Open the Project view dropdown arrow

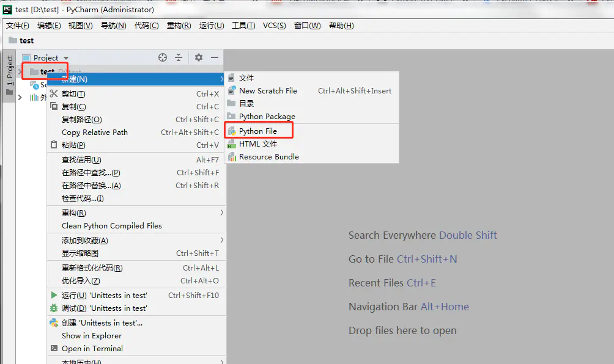(66, 58)
